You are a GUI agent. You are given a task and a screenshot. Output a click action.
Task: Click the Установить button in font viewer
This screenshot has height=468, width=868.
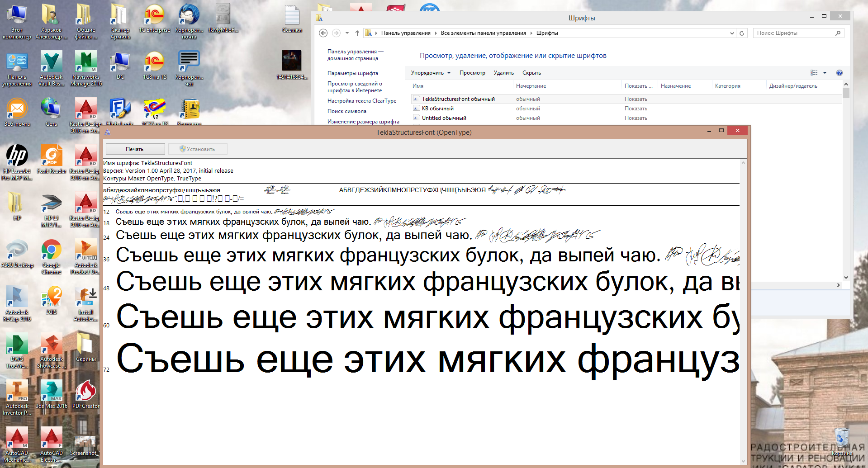[x=198, y=149]
